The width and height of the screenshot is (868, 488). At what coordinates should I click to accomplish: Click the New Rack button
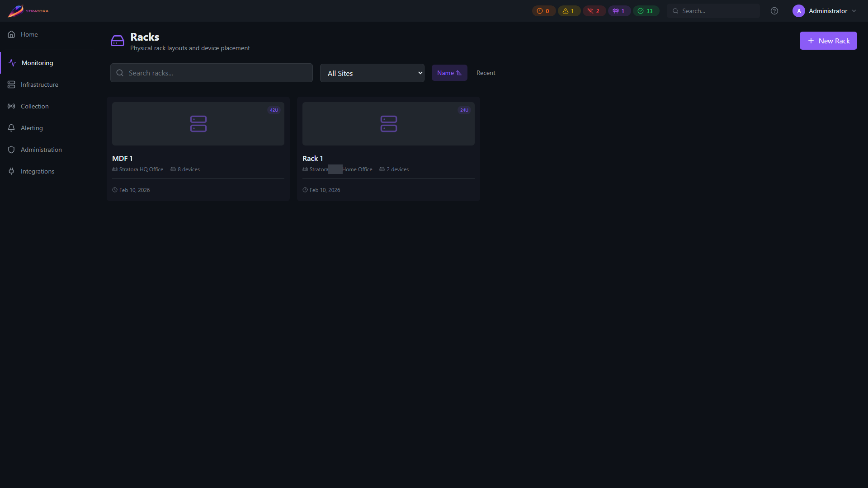(828, 41)
